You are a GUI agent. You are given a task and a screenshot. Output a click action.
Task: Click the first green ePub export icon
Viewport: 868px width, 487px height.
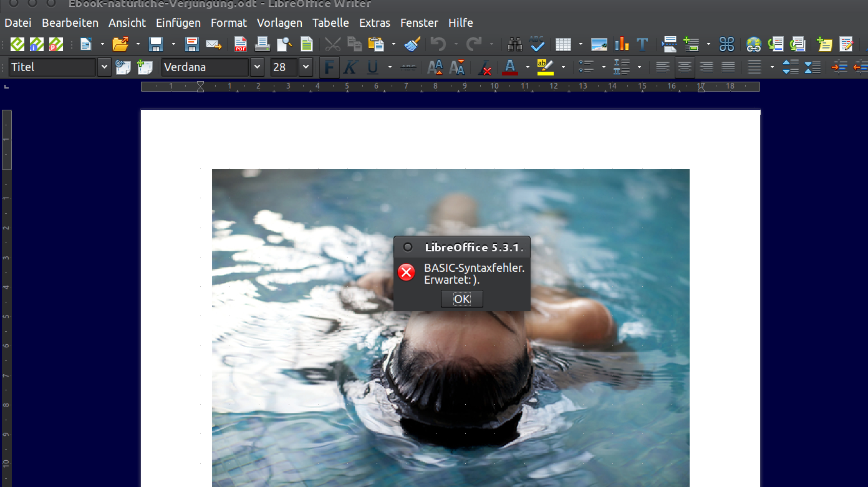point(17,44)
